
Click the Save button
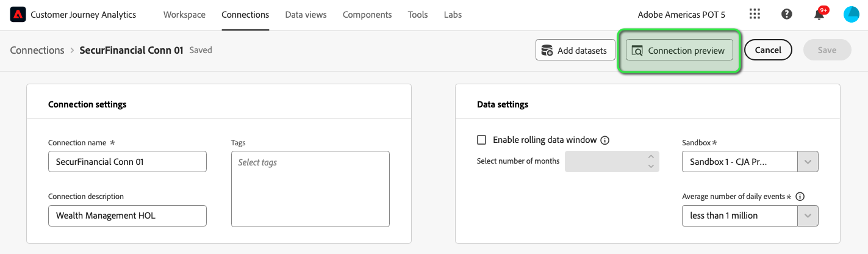click(827, 50)
